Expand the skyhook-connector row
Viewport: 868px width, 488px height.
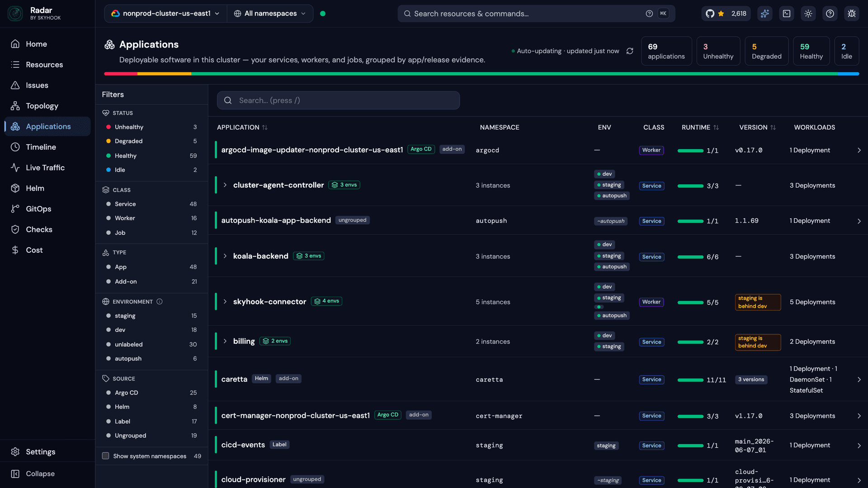[x=225, y=301]
